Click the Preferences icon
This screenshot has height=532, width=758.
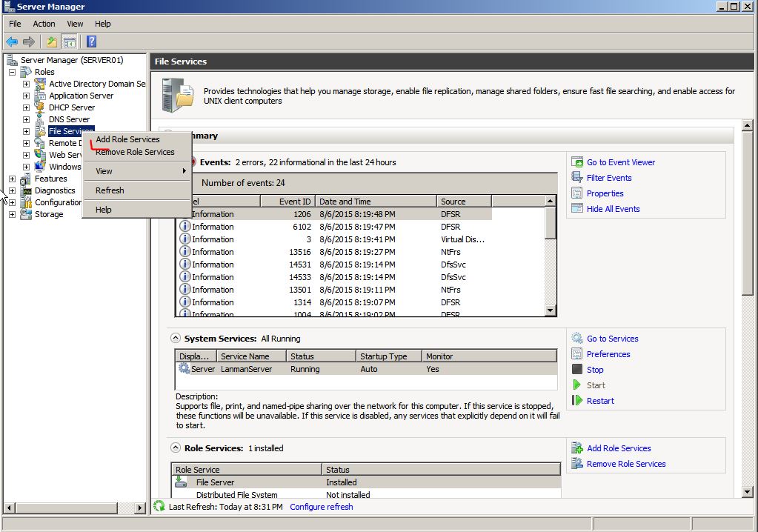tap(577, 353)
